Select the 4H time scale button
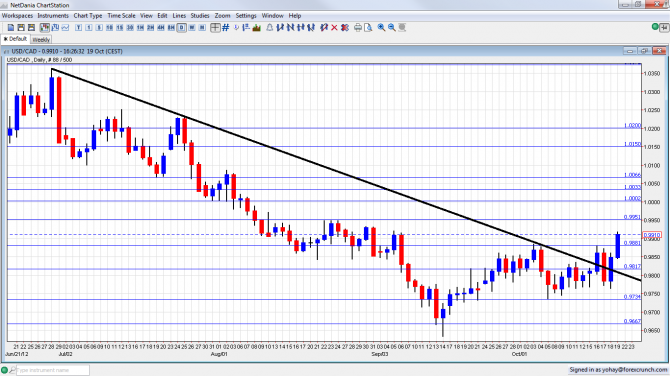 161,27
